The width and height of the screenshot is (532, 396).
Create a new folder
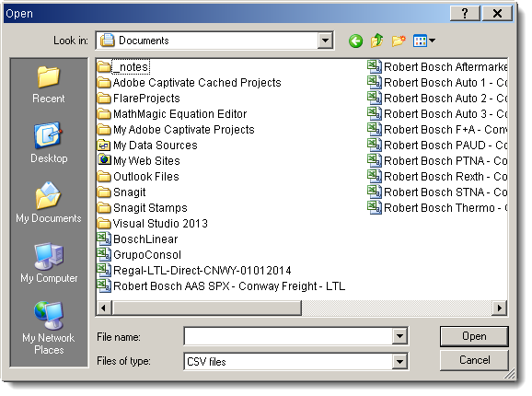(399, 41)
